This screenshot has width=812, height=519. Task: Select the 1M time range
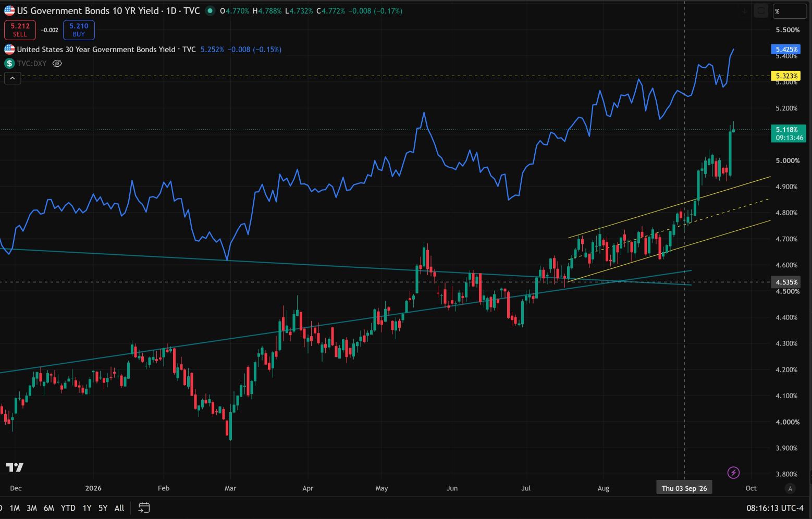[15, 508]
